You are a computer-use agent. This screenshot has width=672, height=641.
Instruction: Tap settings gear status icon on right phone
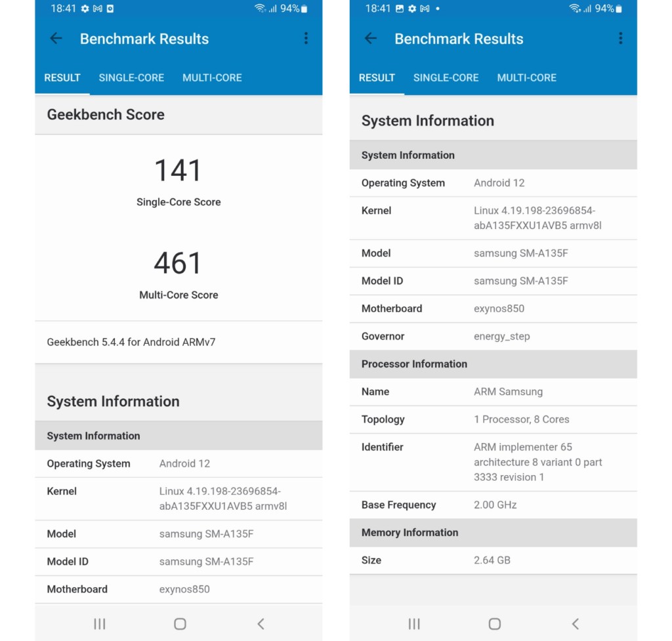point(412,9)
